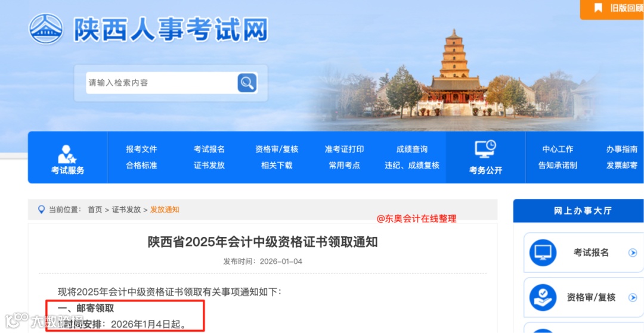Click the magnifier search icon button
Viewport: 644px width, 333px height.
(x=247, y=83)
